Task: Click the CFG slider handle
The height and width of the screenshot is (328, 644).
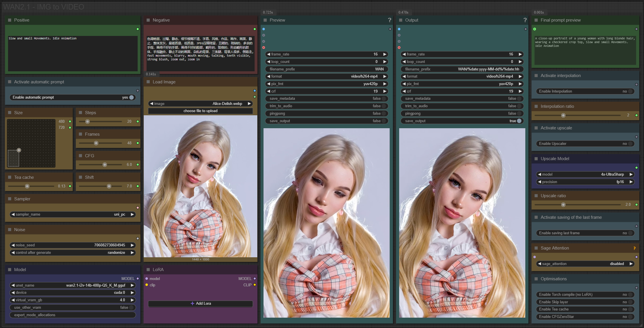Action: [x=105, y=165]
